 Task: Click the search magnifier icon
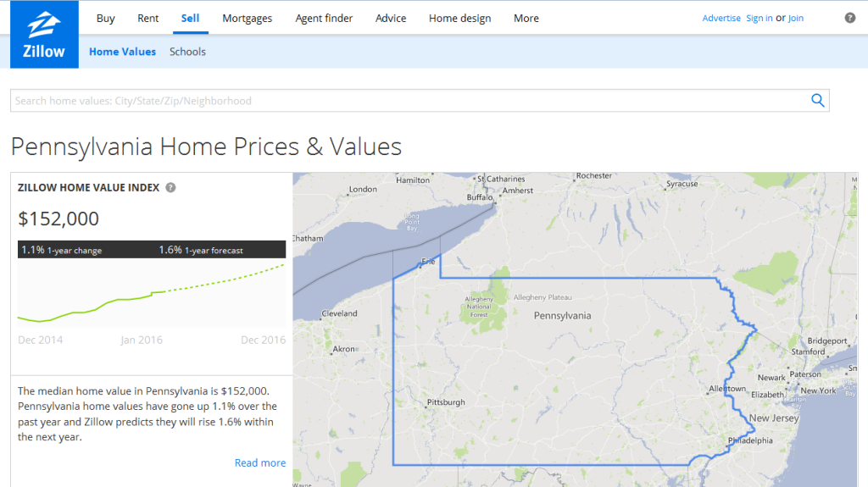[818, 101]
